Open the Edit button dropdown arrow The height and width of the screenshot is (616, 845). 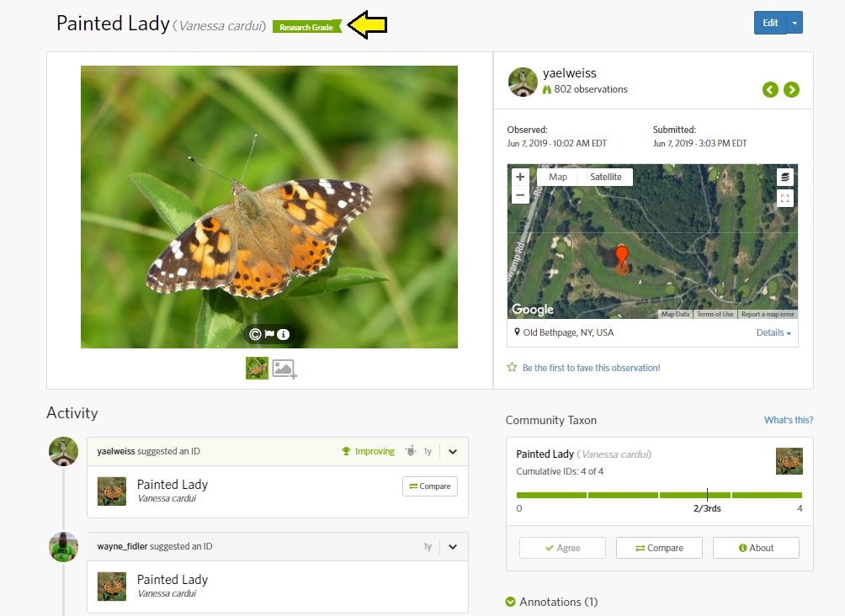pos(795,23)
